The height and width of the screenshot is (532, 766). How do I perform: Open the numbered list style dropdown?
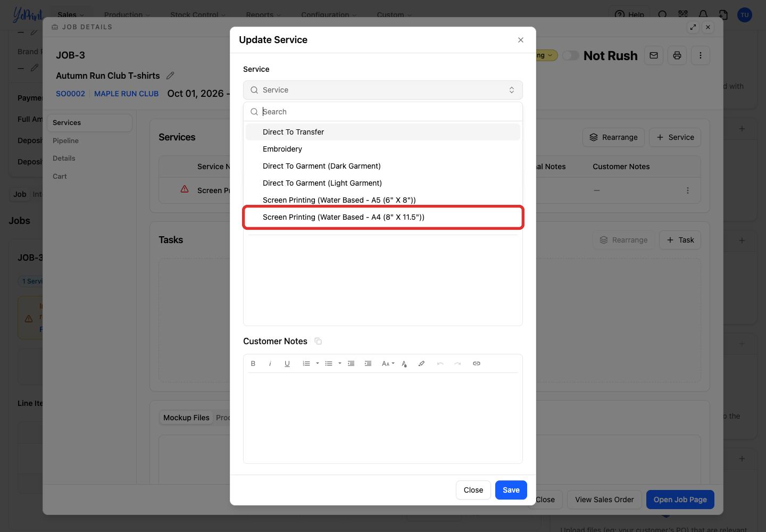[x=318, y=364]
